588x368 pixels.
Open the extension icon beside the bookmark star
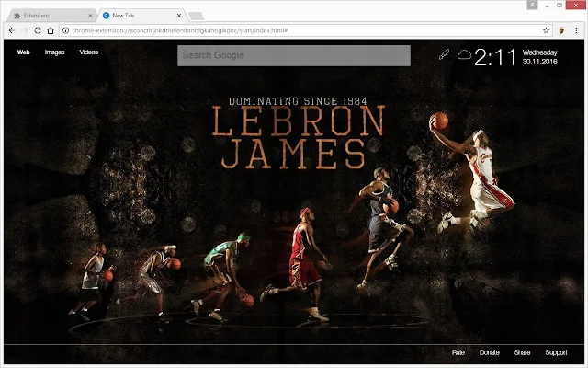click(x=561, y=30)
